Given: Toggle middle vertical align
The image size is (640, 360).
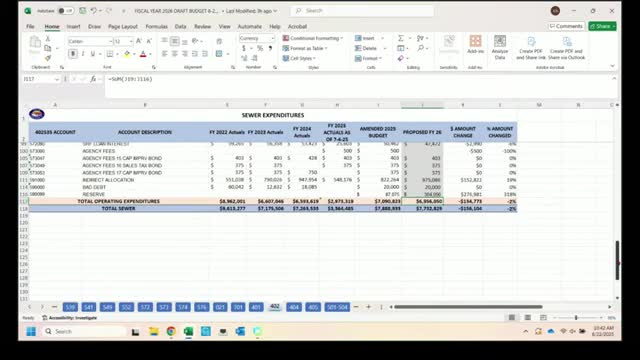Looking at the screenshot, I should [x=175, y=41].
